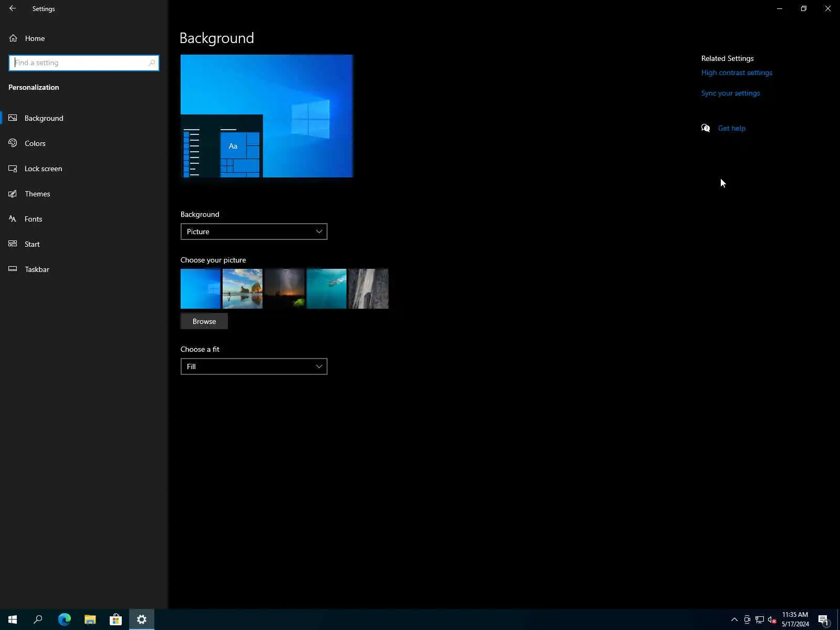Viewport: 840px width, 630px height.
Task: Open the Action Center notifications icon
Action: tap(824, 619)
